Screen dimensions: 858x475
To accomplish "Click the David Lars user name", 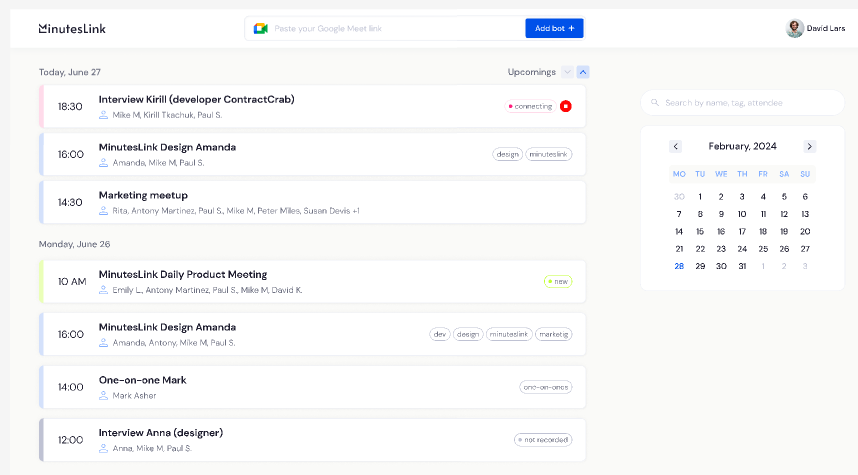I will point(826,28).
